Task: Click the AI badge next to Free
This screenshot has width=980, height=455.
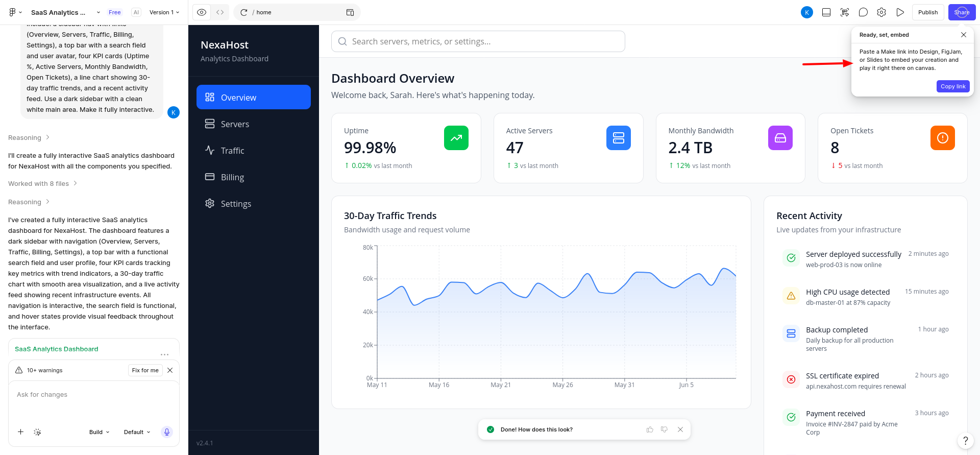Action: pos(136,12)
